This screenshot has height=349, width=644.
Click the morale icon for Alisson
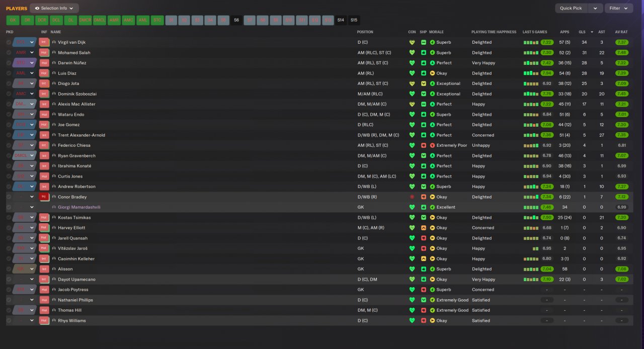[x=432, y=269]
